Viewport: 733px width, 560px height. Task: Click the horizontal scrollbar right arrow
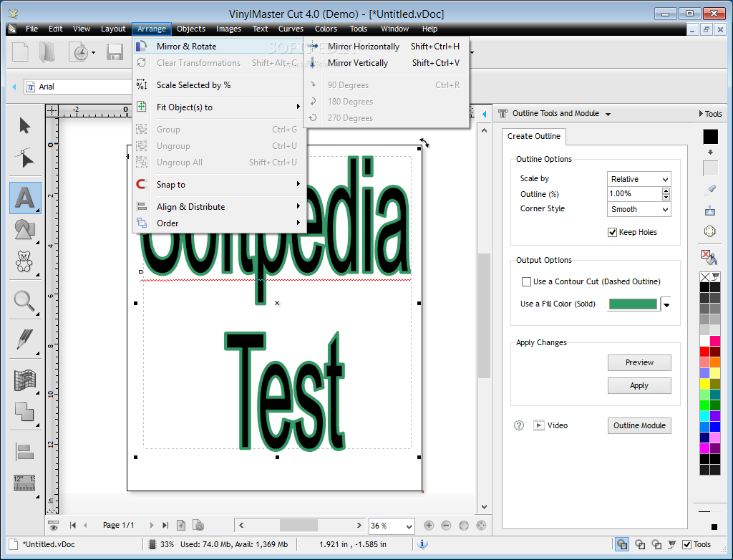point(359,526)
